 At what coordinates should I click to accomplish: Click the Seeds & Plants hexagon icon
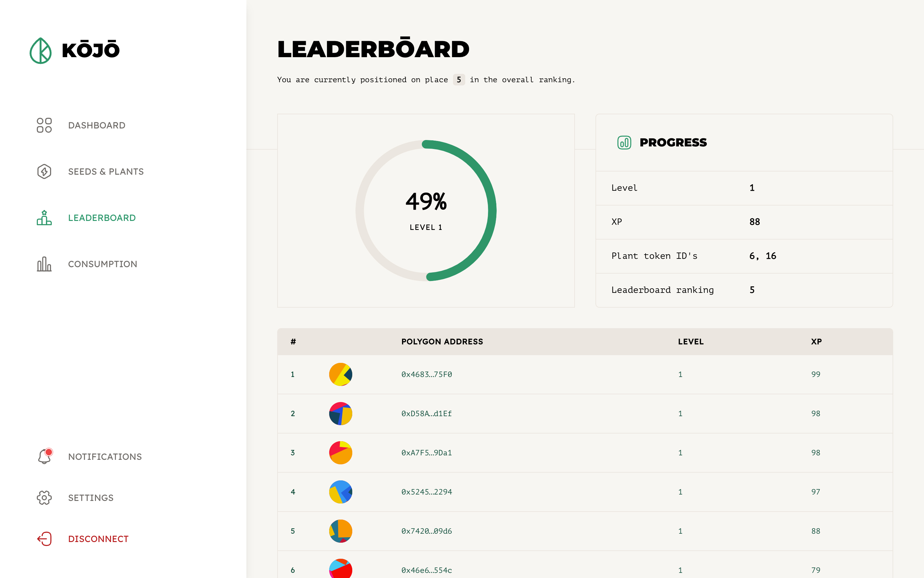[x=44, y=172]
